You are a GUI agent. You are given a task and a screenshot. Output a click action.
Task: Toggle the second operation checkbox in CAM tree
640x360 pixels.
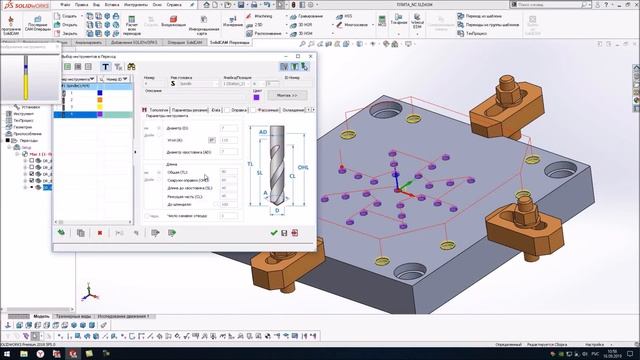tap(32, 167)
